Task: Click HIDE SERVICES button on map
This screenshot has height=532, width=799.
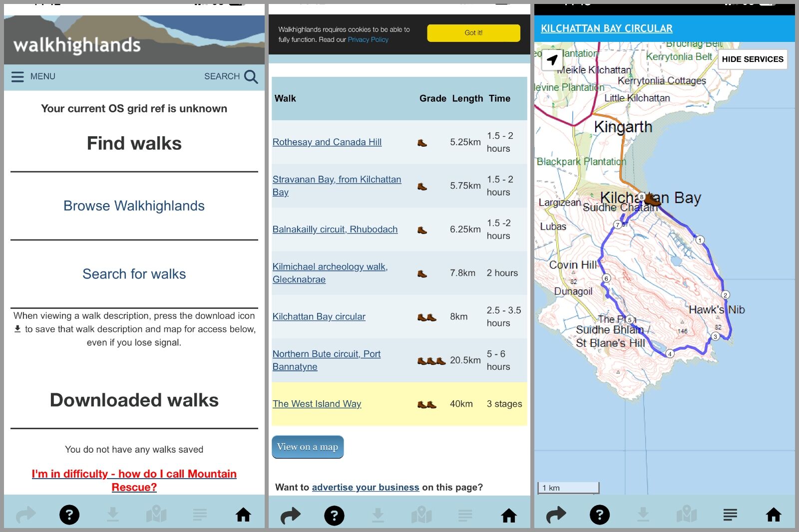Action: (753, 59)
